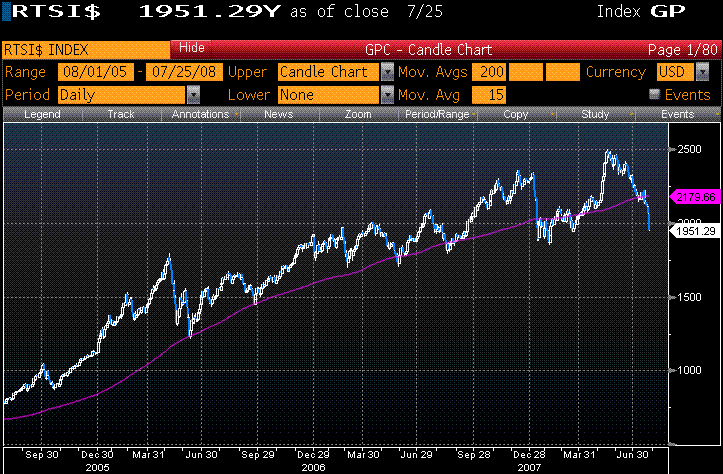723x474 pixels.
Task: Open the Period dropdown set to Daily
Action: click(193, 94)
